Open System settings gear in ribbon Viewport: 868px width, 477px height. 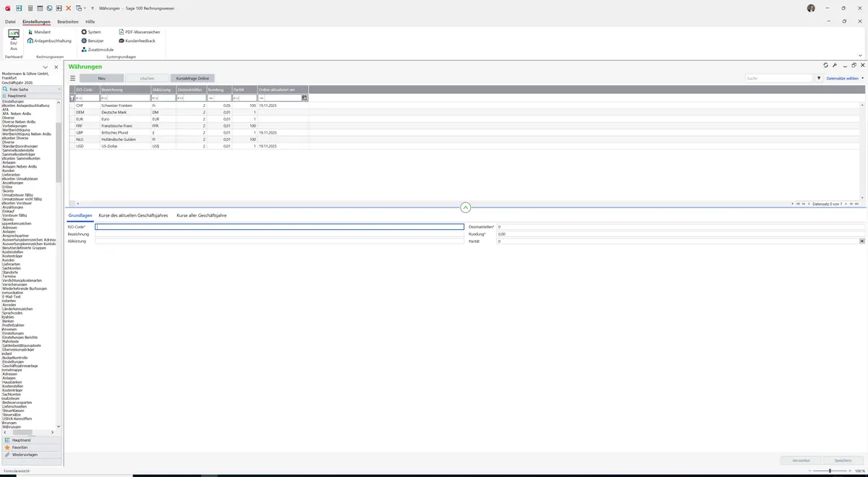91,33
